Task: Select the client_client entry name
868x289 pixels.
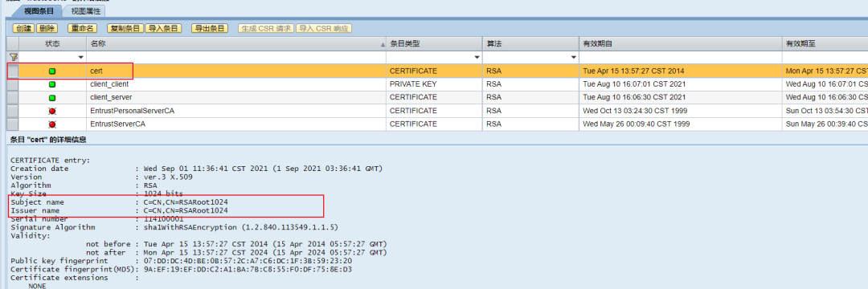Action: (x=109, y=84)
